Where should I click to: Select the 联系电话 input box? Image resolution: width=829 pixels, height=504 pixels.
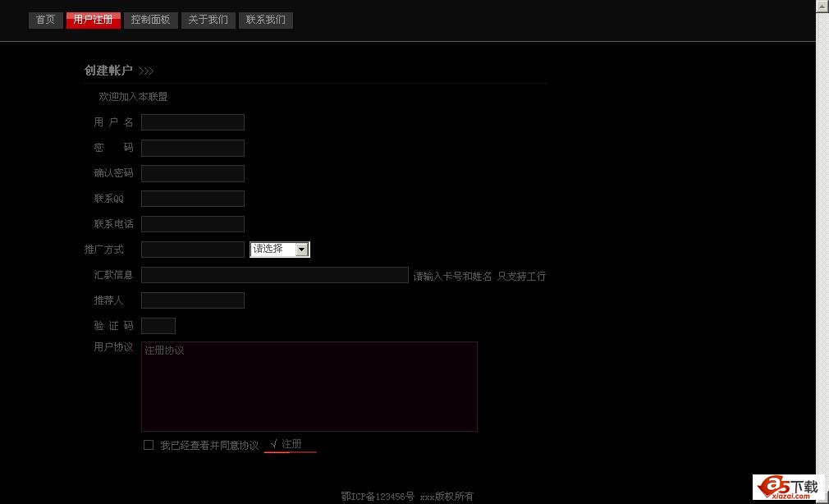point(192,224)
